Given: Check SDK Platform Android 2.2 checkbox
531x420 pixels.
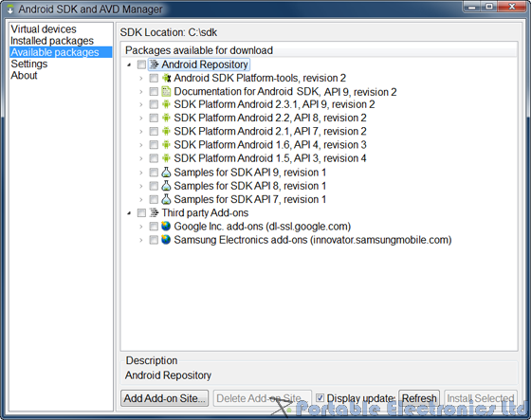Looking at the screenshot, I should [x=154, y=118].
